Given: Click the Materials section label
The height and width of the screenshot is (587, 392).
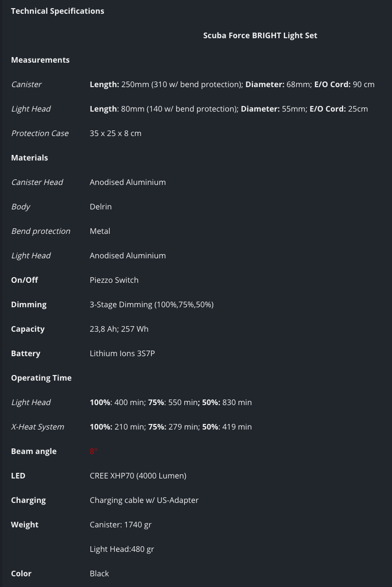Looking at the screenshot, I should click(30, 157).
